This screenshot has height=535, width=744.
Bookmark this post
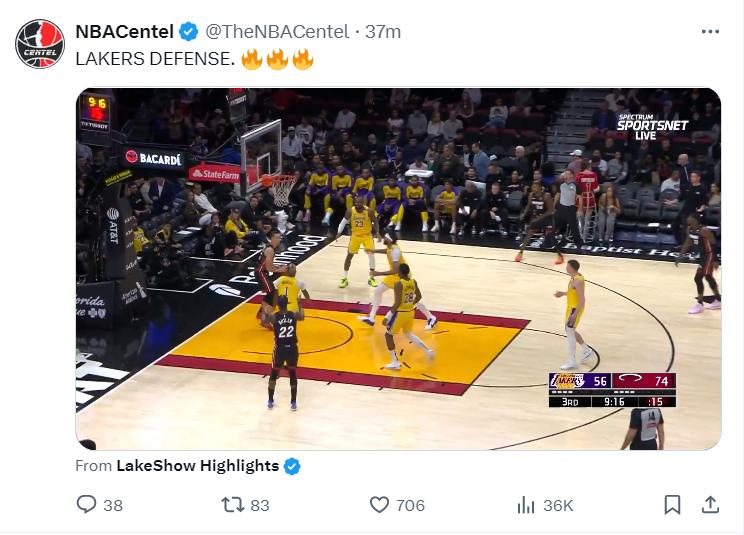pyautogui.click(x=672, y=505)
